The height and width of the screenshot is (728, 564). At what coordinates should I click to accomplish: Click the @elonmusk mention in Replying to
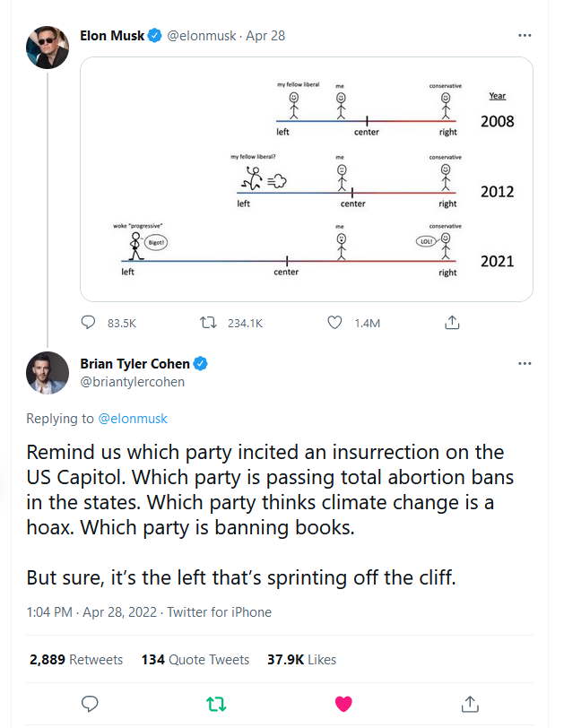click(133, 419)
